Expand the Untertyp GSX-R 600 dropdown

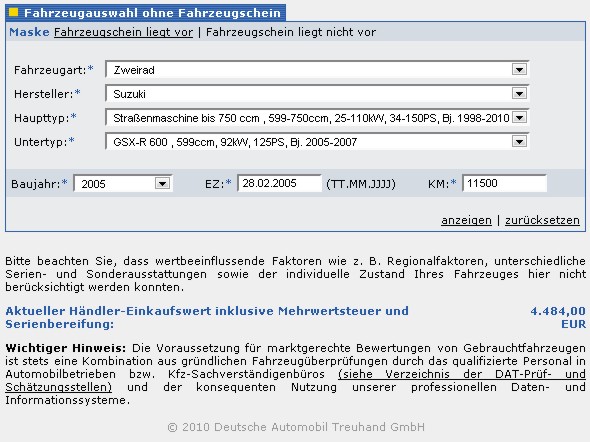tap(519, 141)
